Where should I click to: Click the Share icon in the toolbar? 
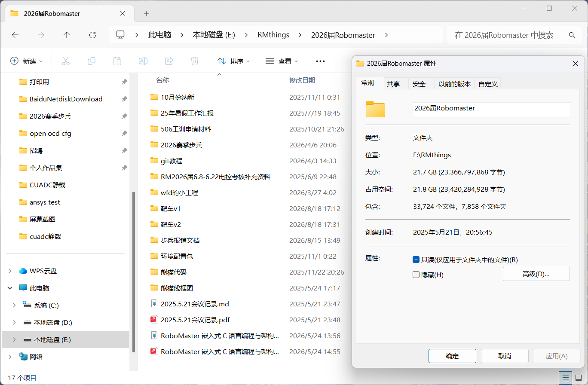point(169,61)
